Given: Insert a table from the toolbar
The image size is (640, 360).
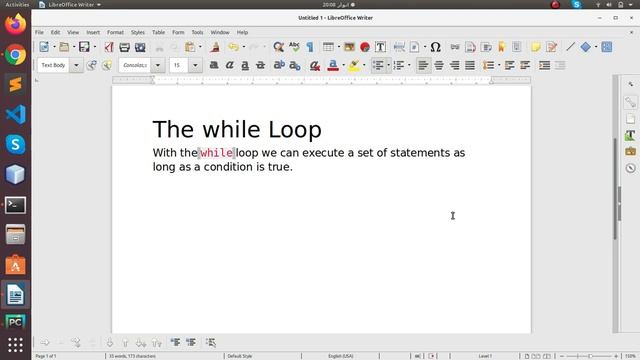Looking at the screenshot, I should [328, 47].
